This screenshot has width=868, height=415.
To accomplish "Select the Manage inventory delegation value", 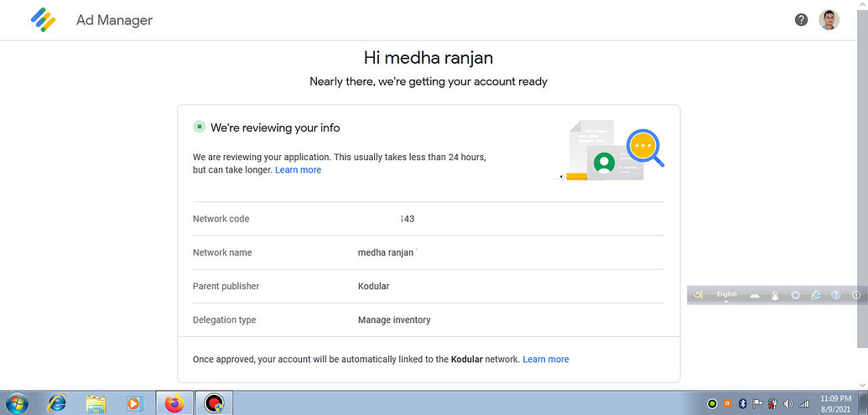I will coord(394,319).
